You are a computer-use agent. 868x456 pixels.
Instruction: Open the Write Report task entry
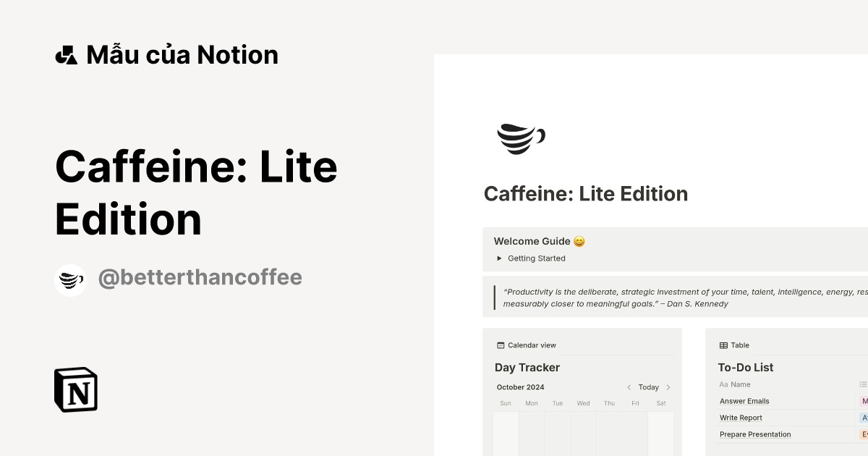click(x=741, y=418)
